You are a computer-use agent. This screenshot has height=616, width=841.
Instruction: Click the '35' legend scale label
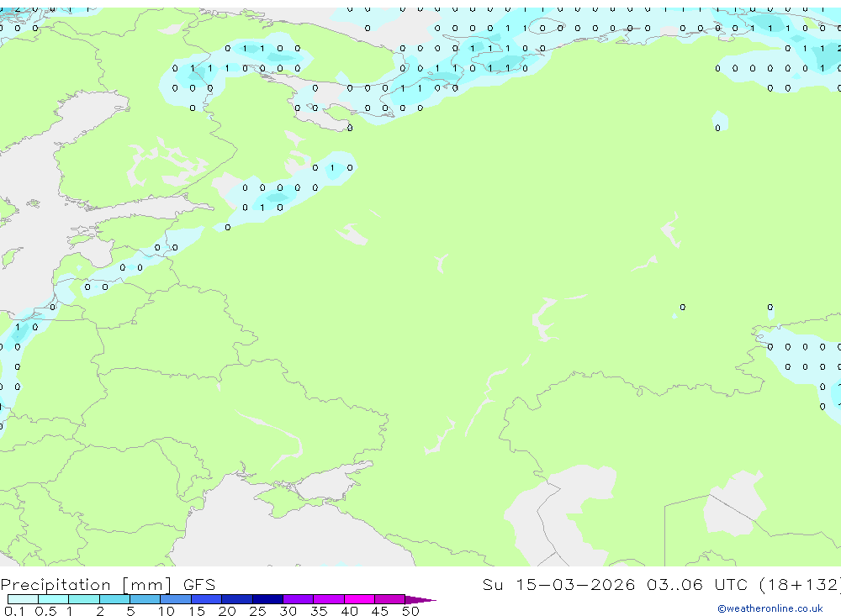point(319,611)
